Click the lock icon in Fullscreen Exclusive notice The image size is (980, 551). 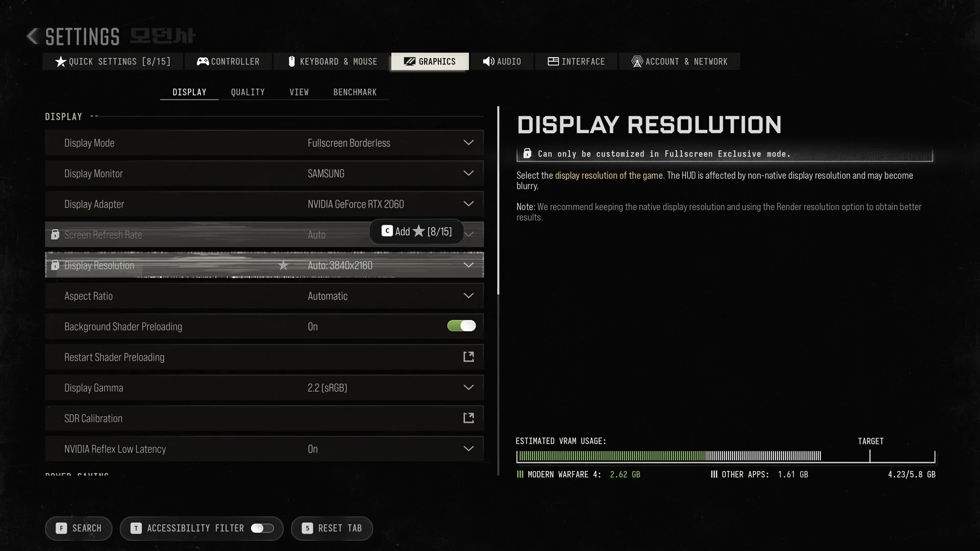pos(527,154)
